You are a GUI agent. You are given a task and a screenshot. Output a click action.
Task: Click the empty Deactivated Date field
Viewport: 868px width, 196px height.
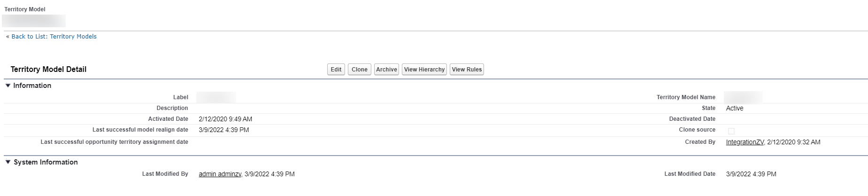[775, 119]
